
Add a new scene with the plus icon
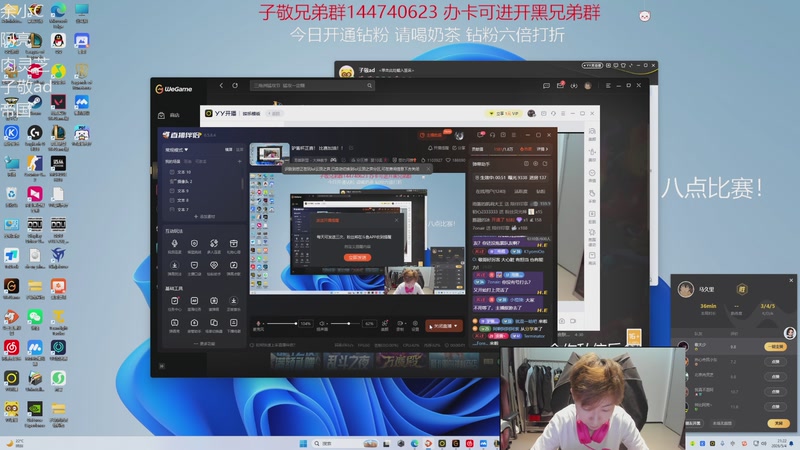[239, 161]
